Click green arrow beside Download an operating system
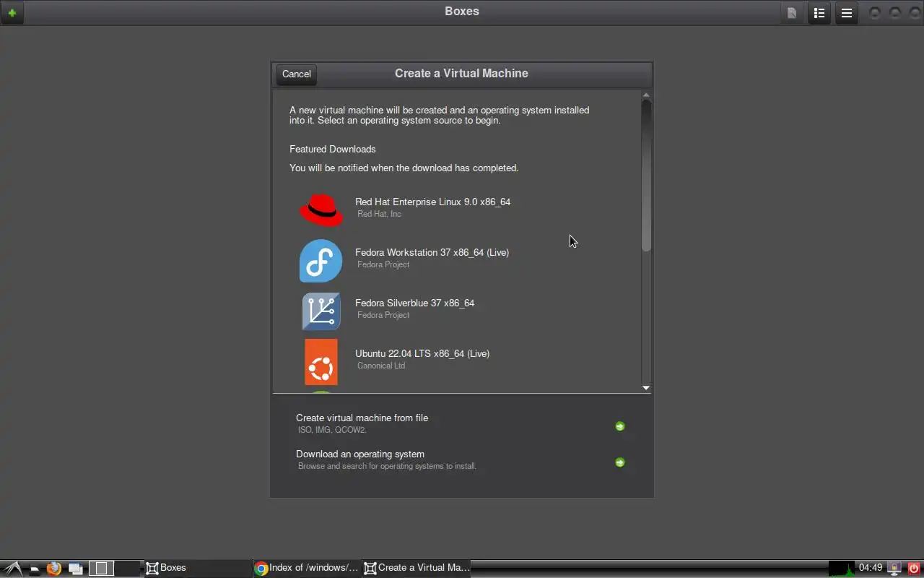924x578 pixels. tap(619, 462)
